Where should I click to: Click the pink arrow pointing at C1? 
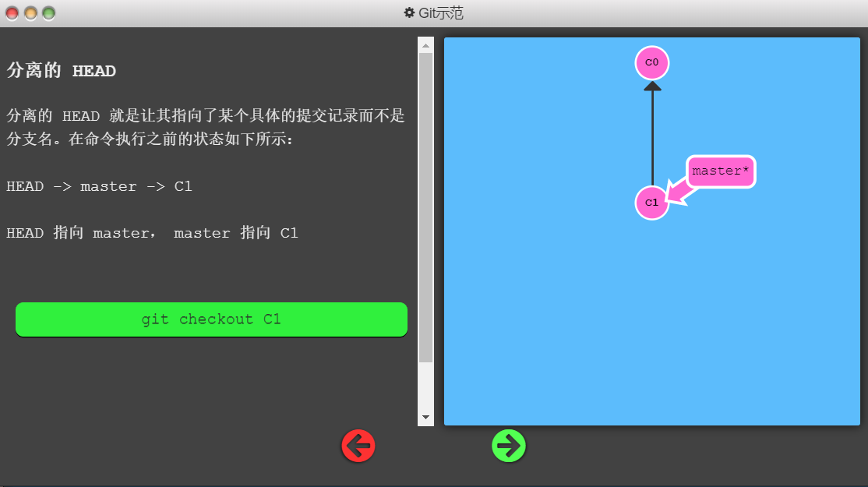coord(678,192)
